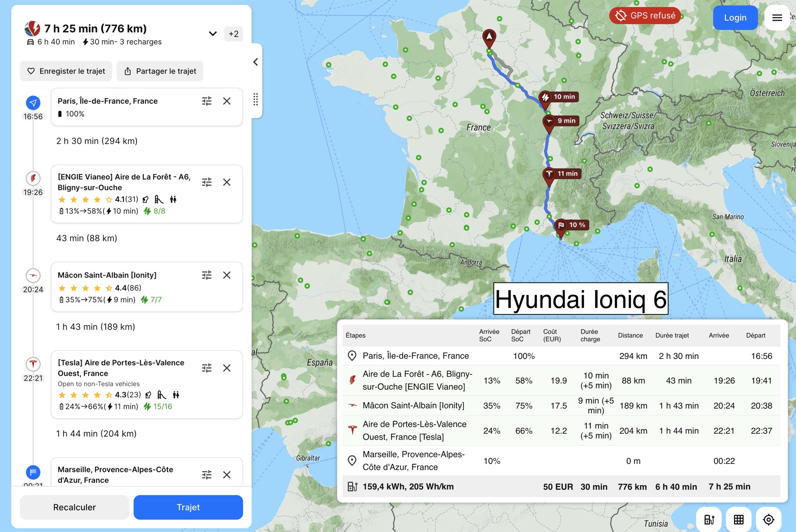Click the route planner logo icon
Viewport: 796px width, 532px height.
[33, 29]
